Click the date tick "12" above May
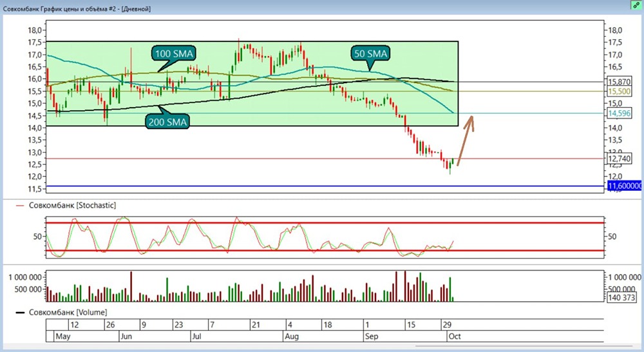Viewport: 644px width, 352px height. 74,325
